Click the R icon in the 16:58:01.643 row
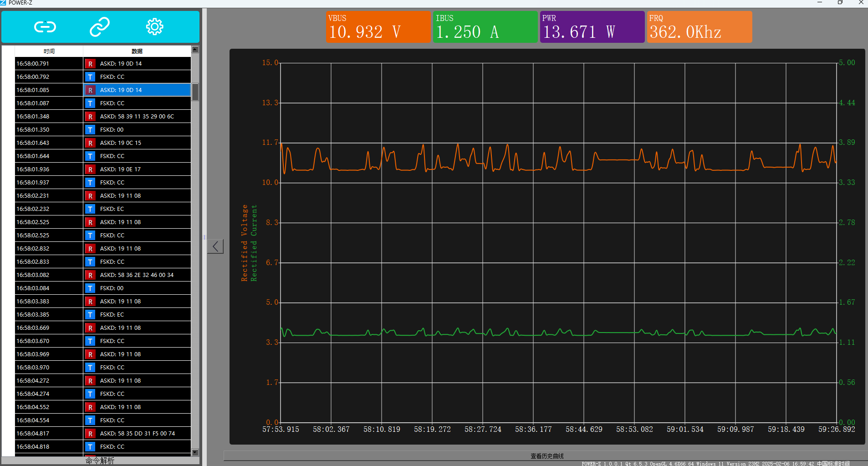 pos(90,143)
